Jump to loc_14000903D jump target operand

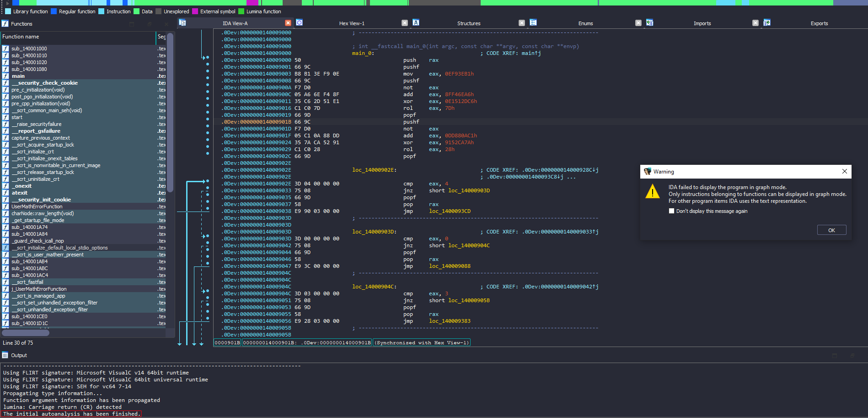[x=469, y=190]
